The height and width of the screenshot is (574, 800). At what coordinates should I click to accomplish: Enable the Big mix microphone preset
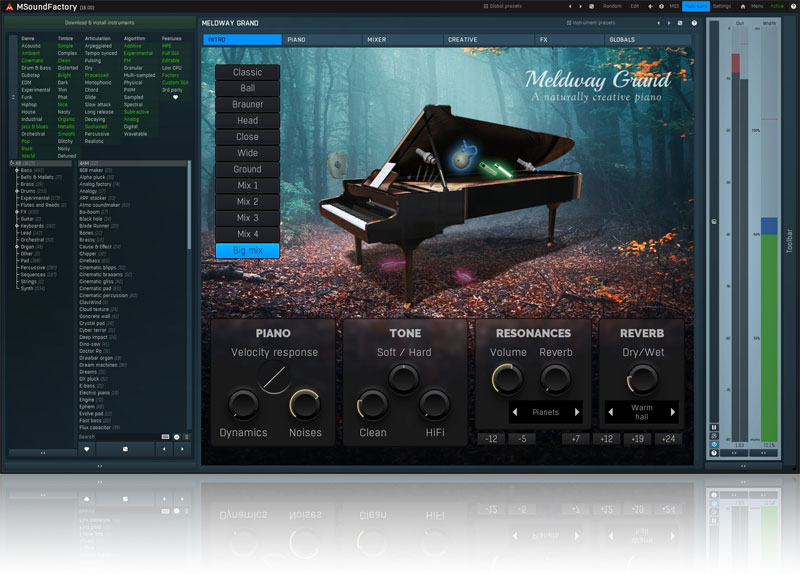[x=247, y=250]
